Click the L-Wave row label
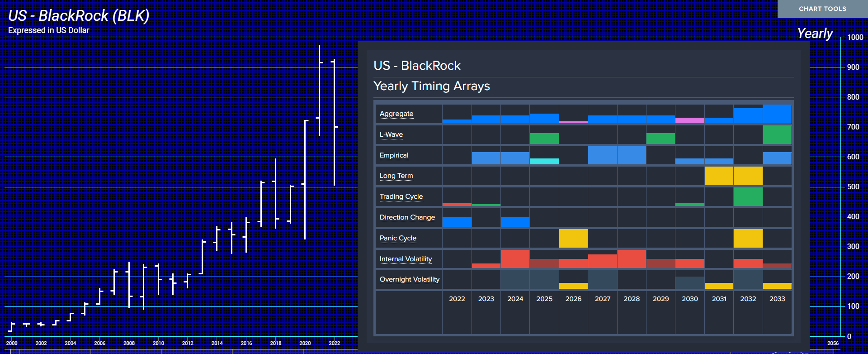Screen dimensions: 868x354 (x=391, y=134)
